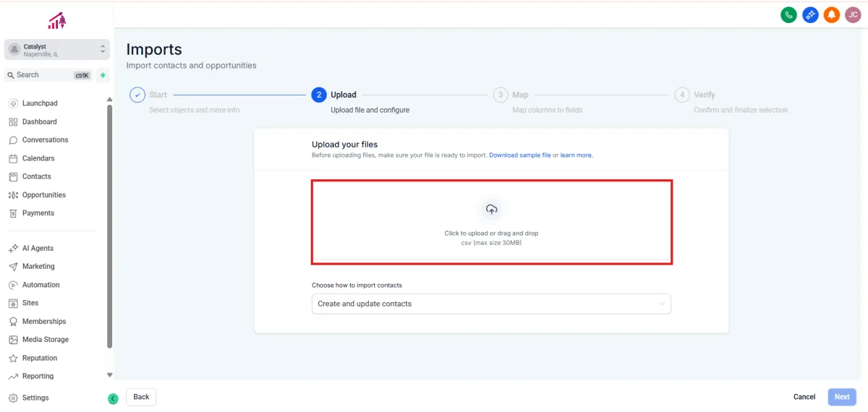This screenshot has height=412, width=868.
Task: Click the Reputation star icon
Action: tap(13, 359)
